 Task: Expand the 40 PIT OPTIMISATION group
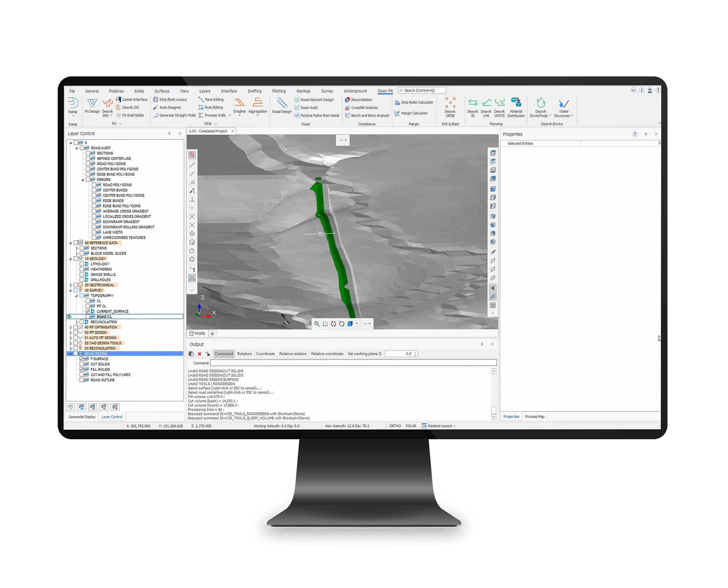(71, 327)
